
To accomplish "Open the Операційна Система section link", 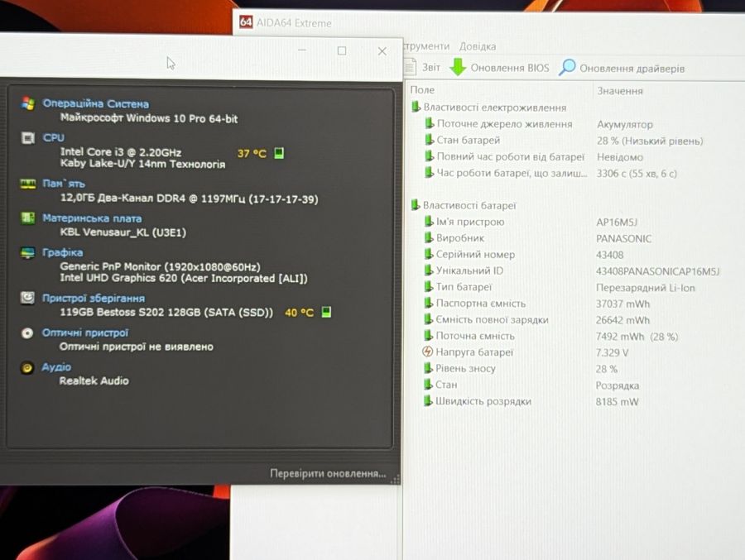I will [95, 103].
